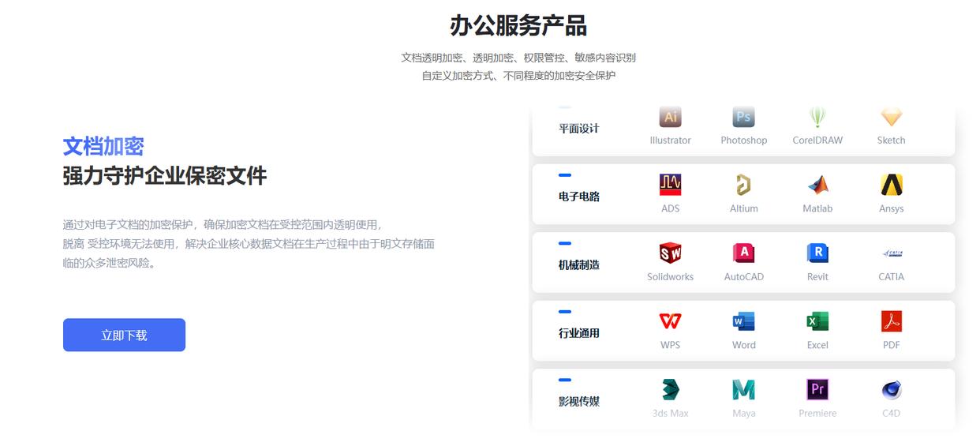This screenshot has height=446, width=980.
Task: Click the Altium text label
Action: click(743, 208)
